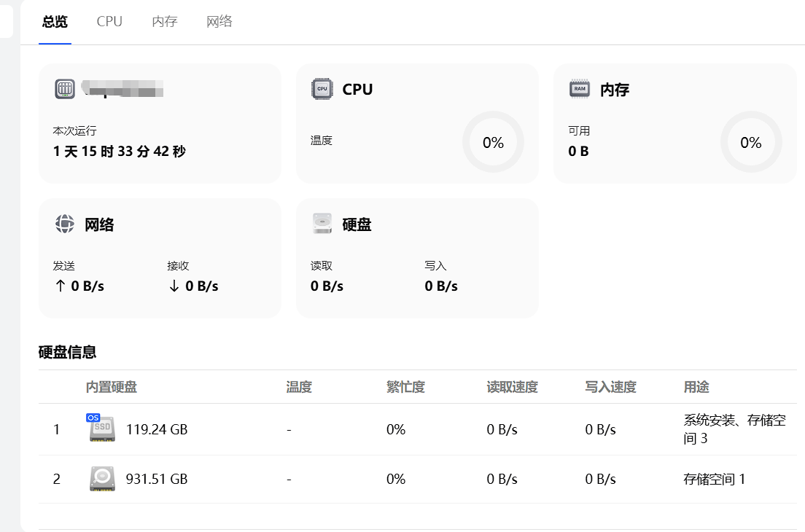Click the memory usage ring gauge
Screen dimensions: 805x532
click(751, 142)
